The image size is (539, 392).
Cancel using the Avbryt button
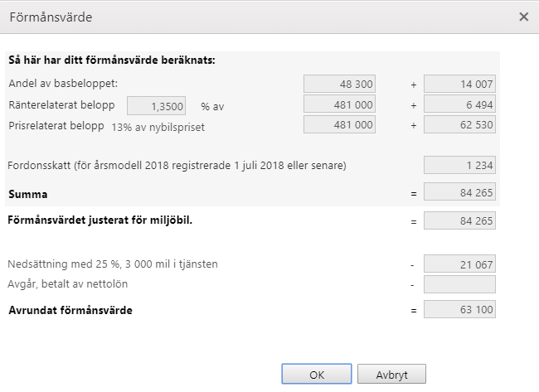(391, 374)
